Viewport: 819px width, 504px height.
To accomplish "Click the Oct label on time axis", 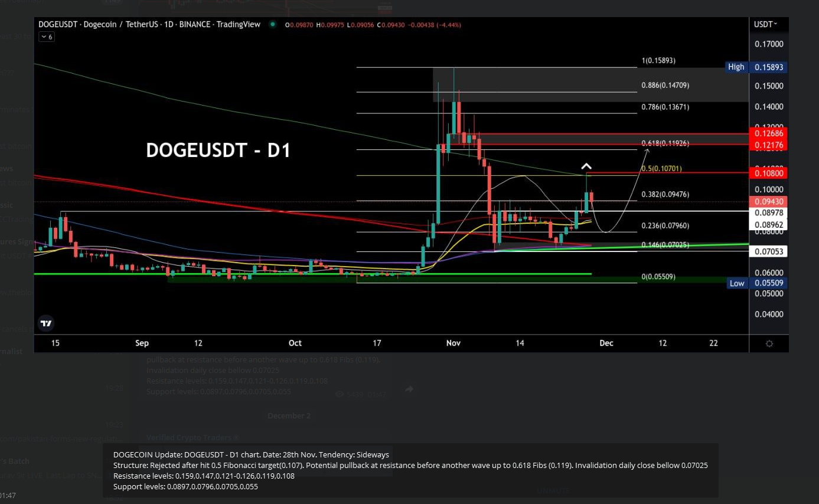I will tap(295, 343).
